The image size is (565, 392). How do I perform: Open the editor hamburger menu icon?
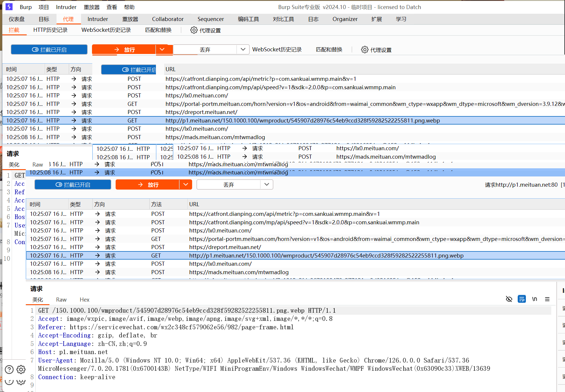point(547,299)
